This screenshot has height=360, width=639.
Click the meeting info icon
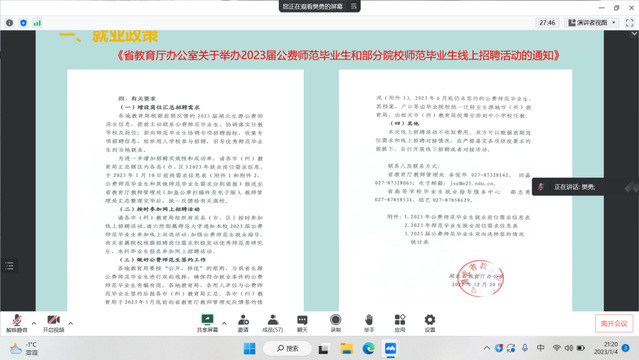pos(9,23)
